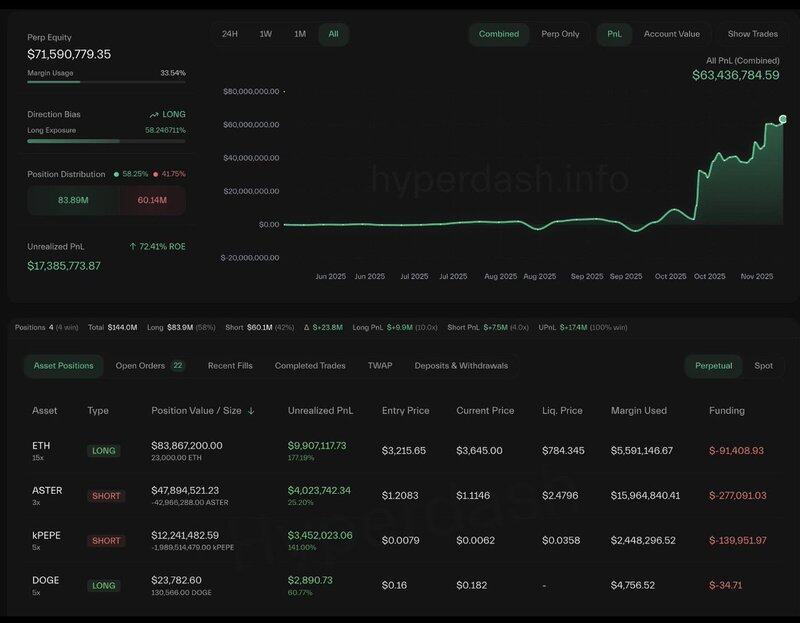Open the Completed Trades tab
Screen dimensions: 800x623
[310, 366]
